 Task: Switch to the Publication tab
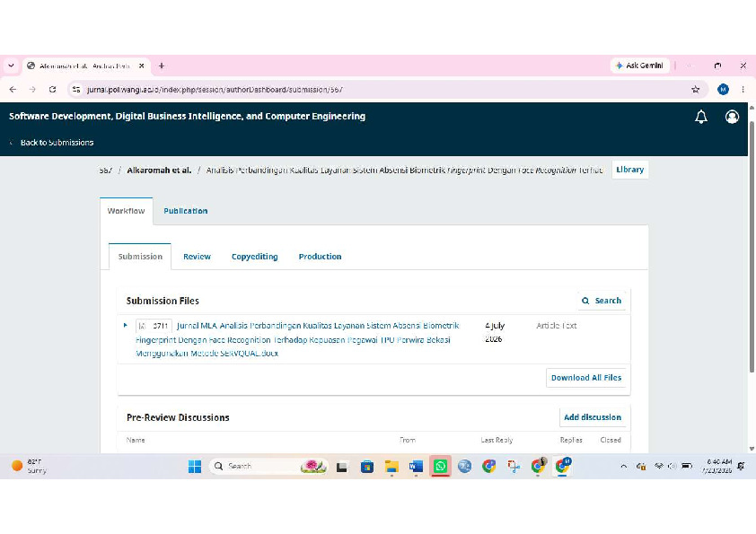(186, 211)
